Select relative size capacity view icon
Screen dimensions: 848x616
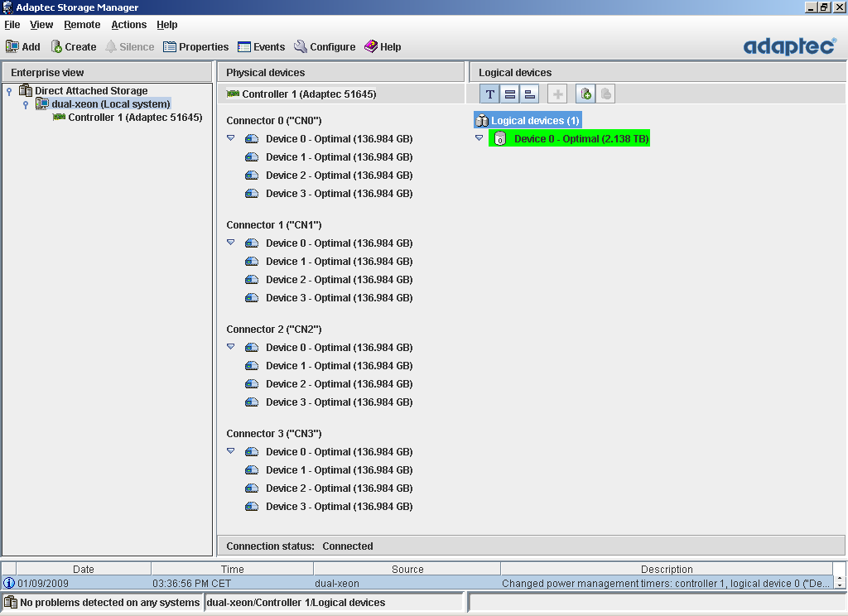(528, 94)
